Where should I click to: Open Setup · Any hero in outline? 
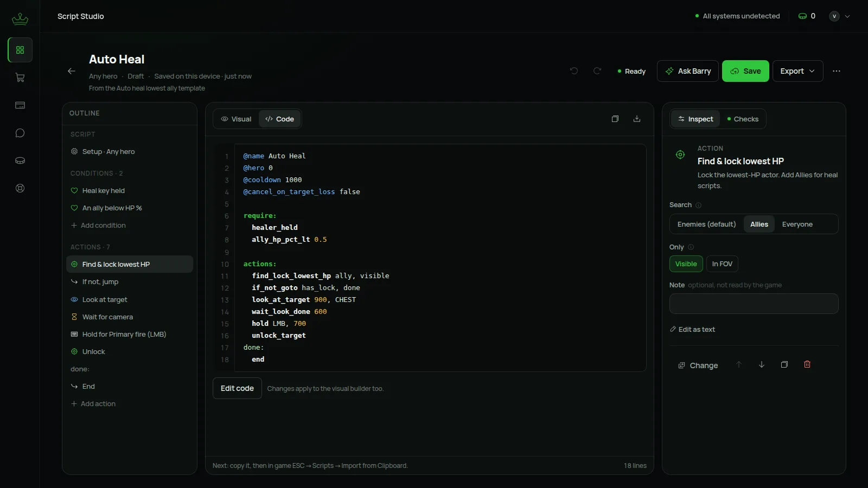pos(130,151)
